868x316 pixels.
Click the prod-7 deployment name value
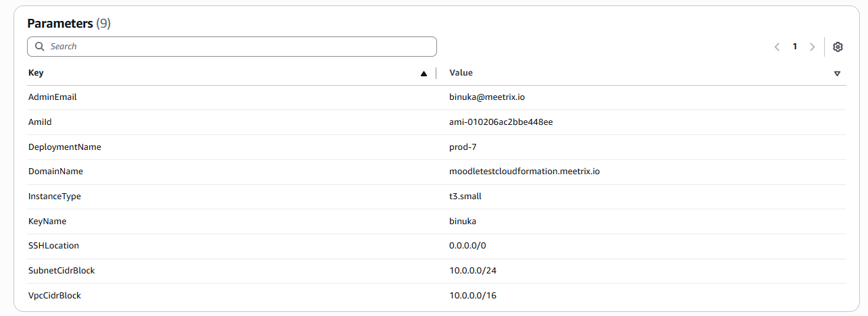463,147
